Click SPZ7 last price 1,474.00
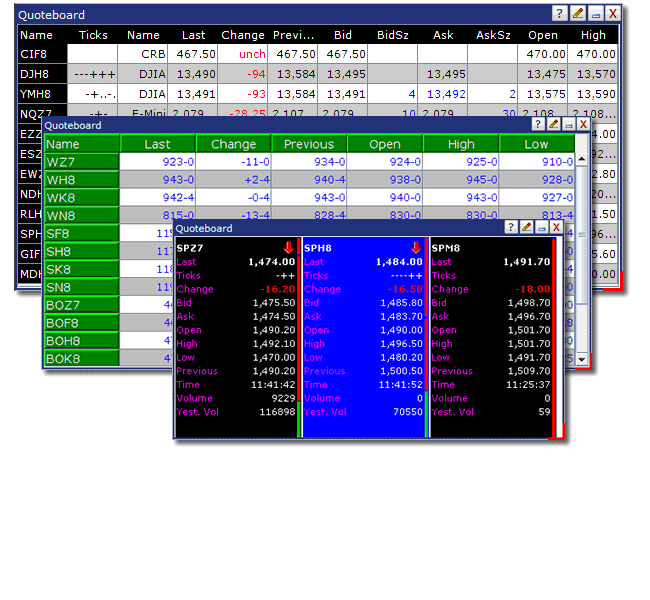Viewport: 650px width, 600px height. [272, 262]
